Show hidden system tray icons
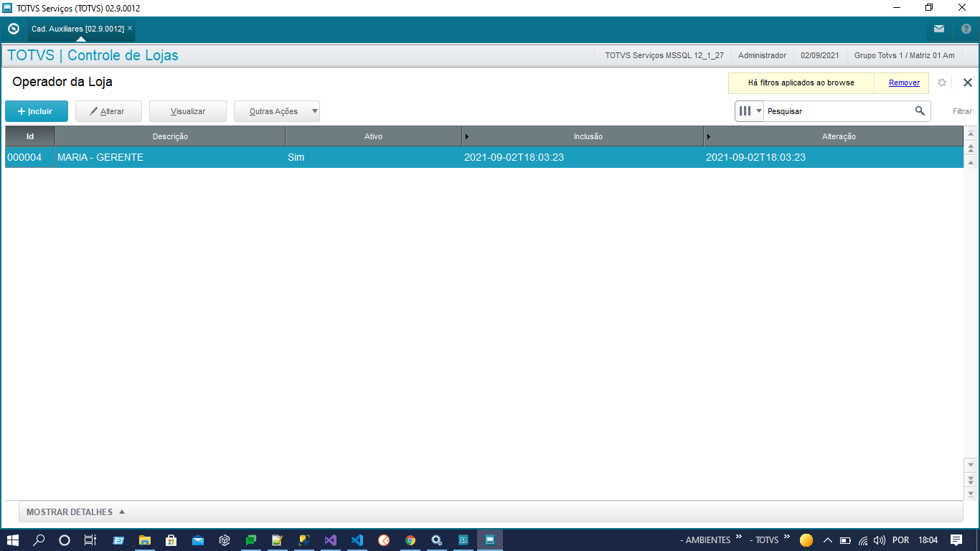The height and width of the screenshot is (551, 980). point(827,540)
